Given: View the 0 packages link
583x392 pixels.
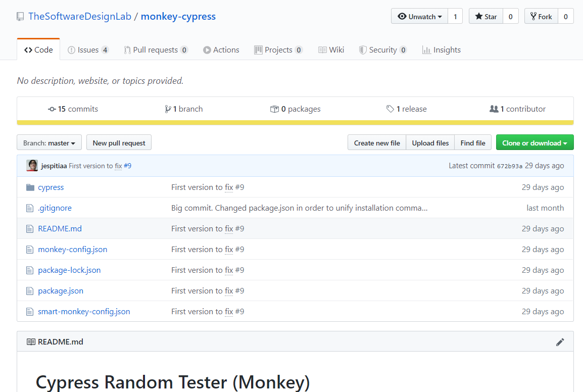Looking at the screenshot, I should [x=295, y=109].
